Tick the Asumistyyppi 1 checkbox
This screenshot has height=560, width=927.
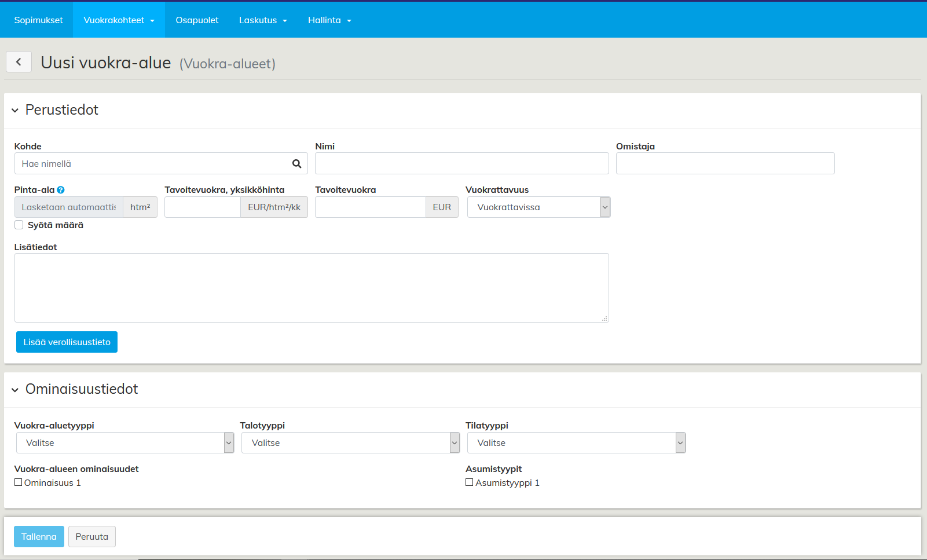(x=470, y=482)
